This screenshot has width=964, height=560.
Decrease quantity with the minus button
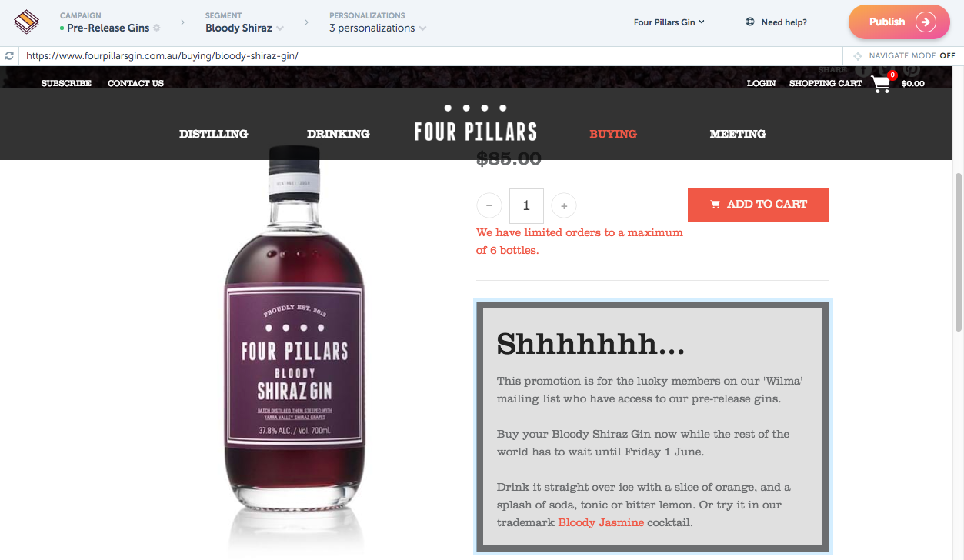point(489,206)
